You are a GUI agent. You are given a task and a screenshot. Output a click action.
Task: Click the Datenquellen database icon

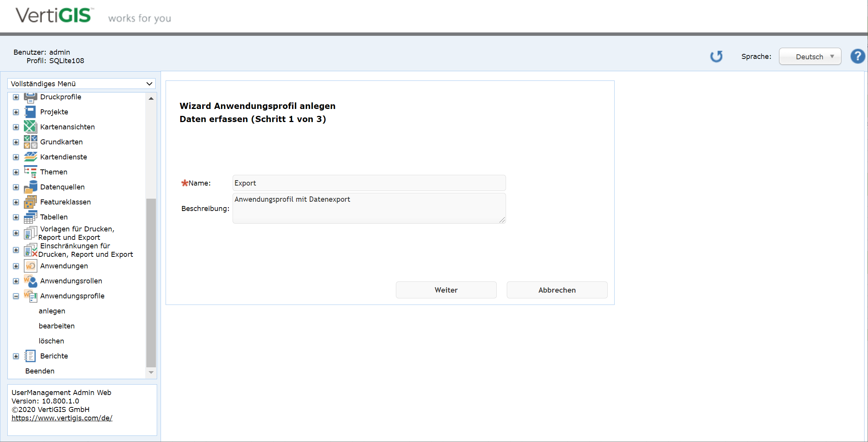[x=30, y=187]
